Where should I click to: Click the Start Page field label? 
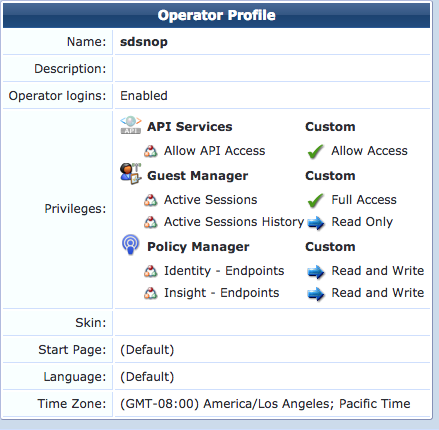tap(72, 350)
